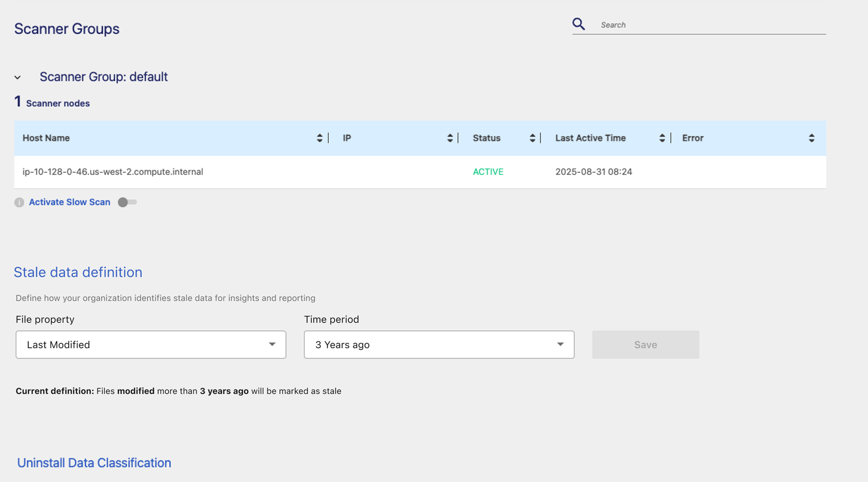Screen dimensions: 868x482
Task: Click the search magnifier icon
Action: (578, 24)
